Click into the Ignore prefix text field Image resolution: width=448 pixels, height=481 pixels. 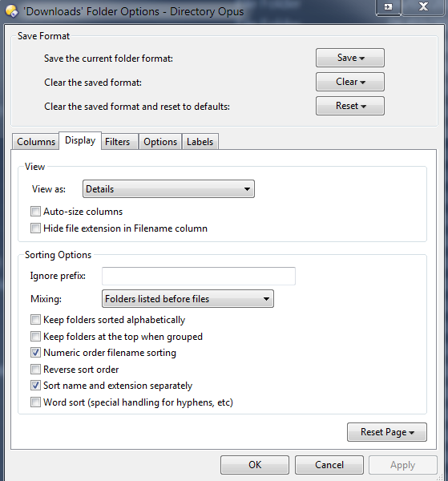tap(199, 276)
